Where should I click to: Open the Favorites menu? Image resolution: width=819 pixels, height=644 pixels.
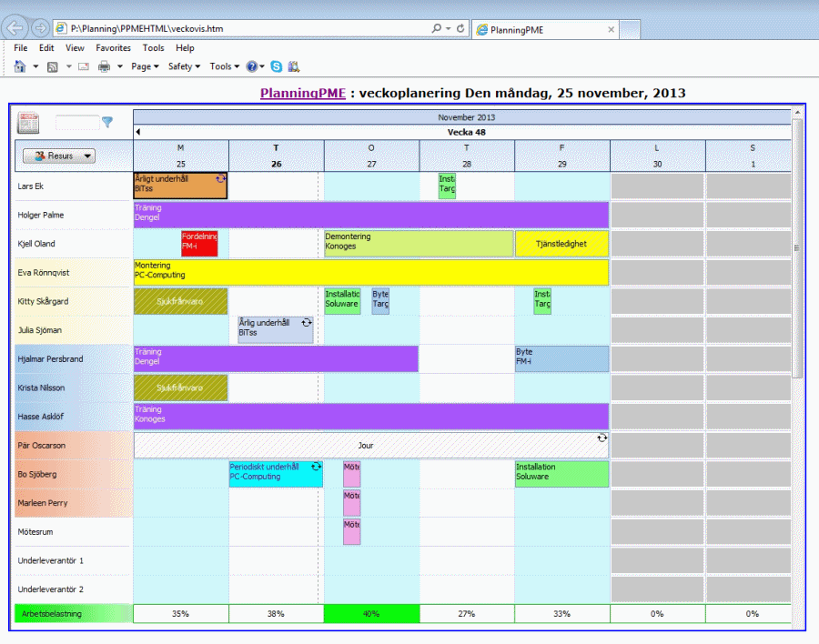(x=113, y=47)
